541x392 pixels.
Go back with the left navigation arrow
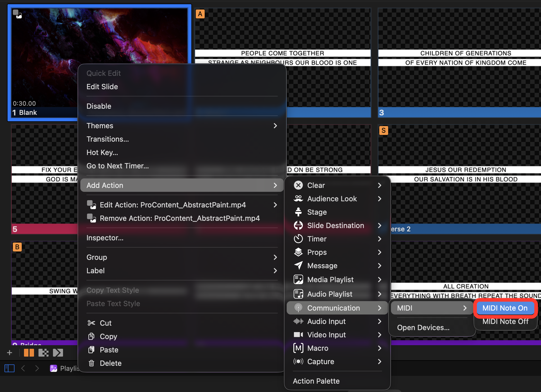click(x=23, y=368)
